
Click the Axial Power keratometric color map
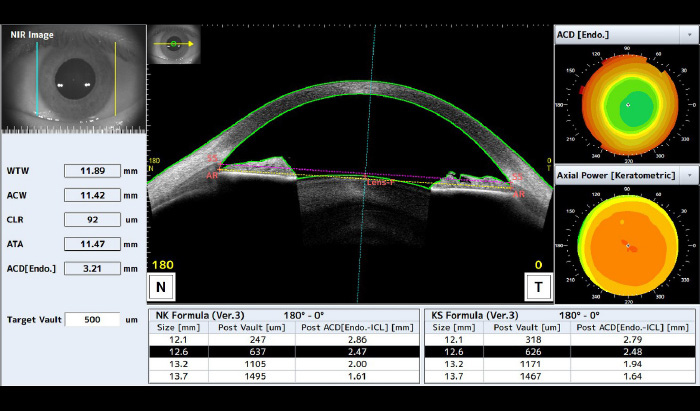click(x=628, y=245)
